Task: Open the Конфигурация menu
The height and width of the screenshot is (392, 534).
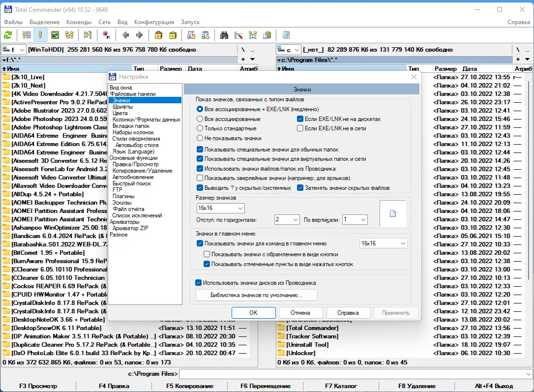Action: pyautogui.click(x=154, y=22)
